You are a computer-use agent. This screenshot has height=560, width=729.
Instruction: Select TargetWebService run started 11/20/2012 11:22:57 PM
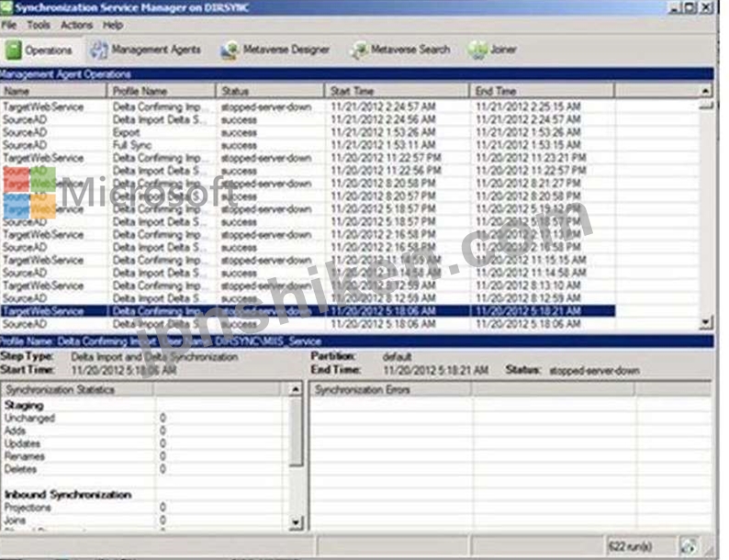(308, 158)
